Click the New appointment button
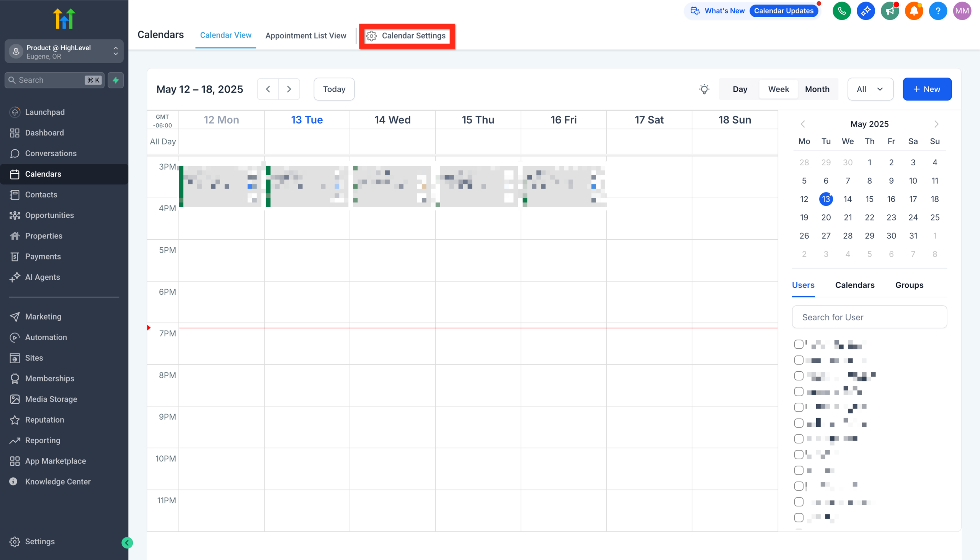 click(x=927, y=89)
